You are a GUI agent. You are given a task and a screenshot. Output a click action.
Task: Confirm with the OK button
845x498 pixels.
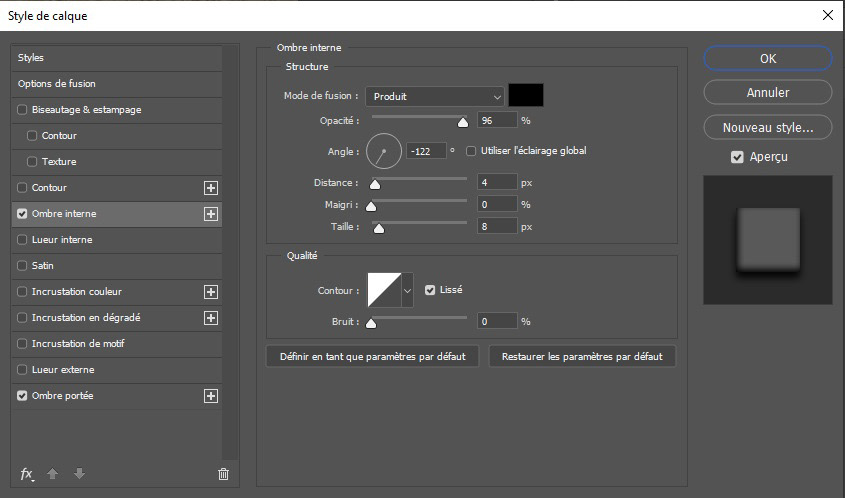click(x=768, y=58)
